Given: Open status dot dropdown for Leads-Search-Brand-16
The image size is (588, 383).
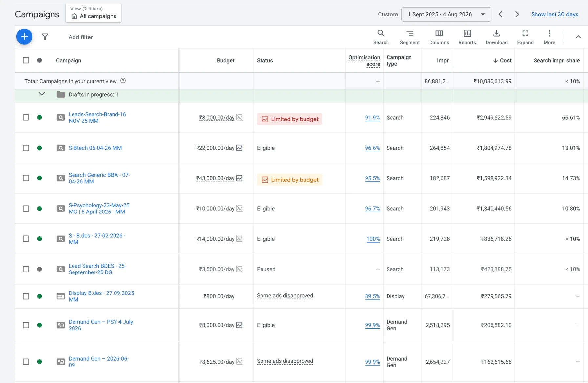Looking at the screenshot, I should coord(39,117).
